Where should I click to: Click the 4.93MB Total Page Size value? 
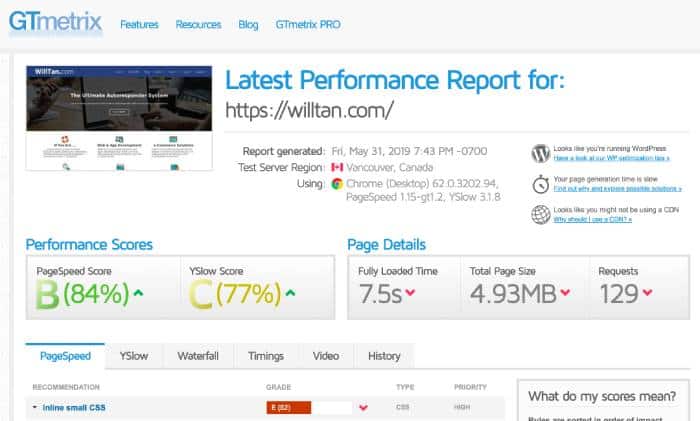(513, 294)
